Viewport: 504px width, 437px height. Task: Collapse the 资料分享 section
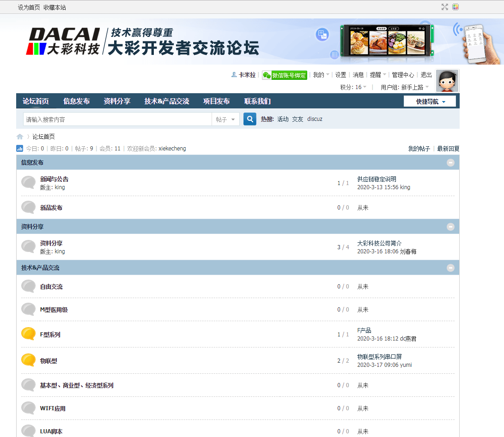coord(450,227)
